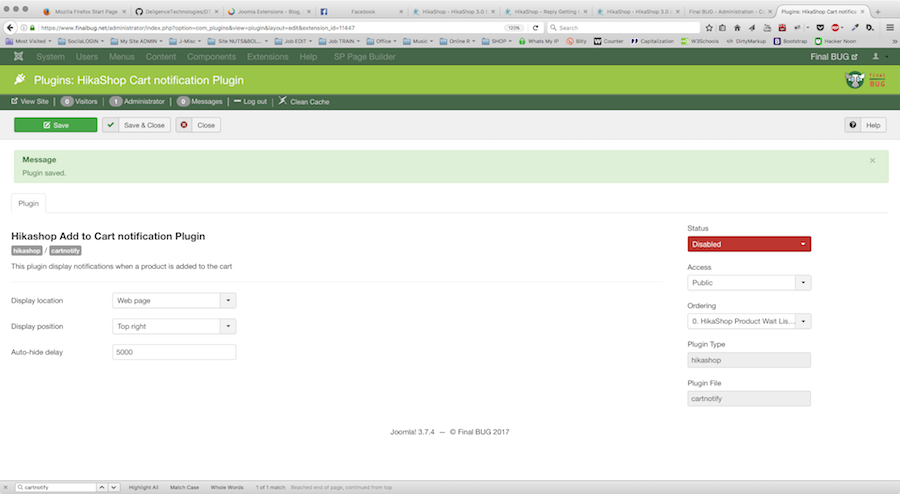Viewport: 900px width, 494px height.
Task: Click View Site link
Action: coord(30,102)
